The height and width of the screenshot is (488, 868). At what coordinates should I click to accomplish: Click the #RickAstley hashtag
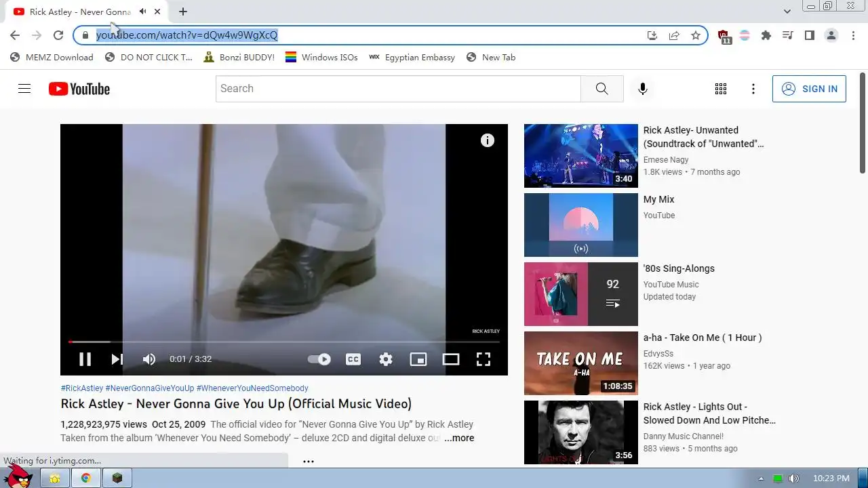click(82, 388)
